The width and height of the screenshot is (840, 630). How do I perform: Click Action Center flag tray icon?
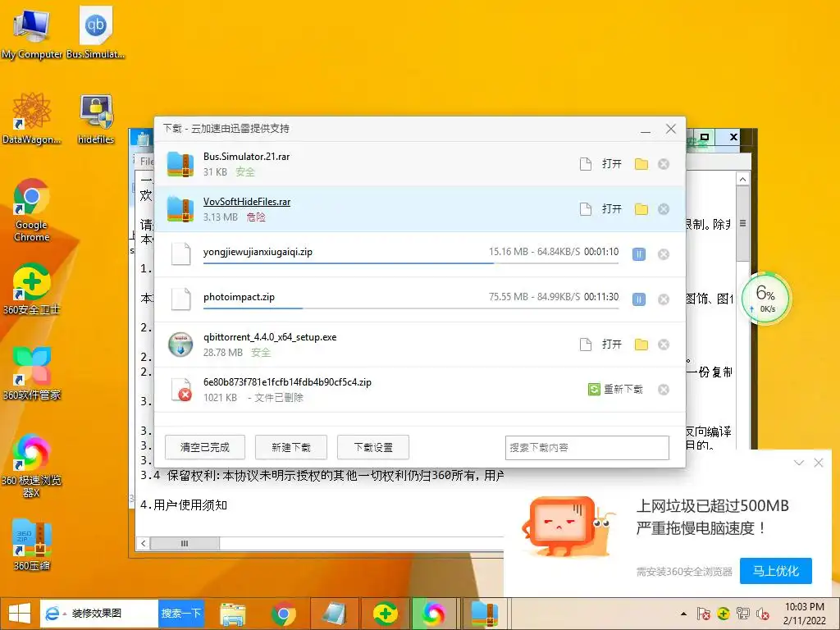703,614
